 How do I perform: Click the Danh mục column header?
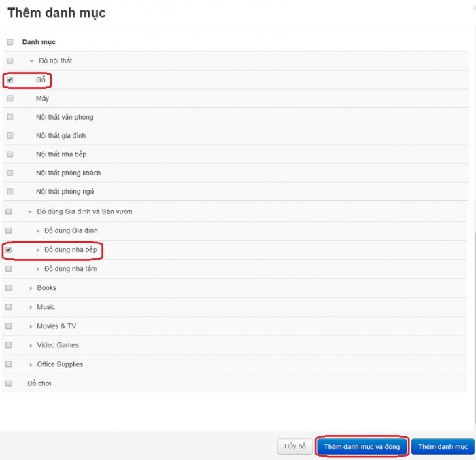point(39,42)
